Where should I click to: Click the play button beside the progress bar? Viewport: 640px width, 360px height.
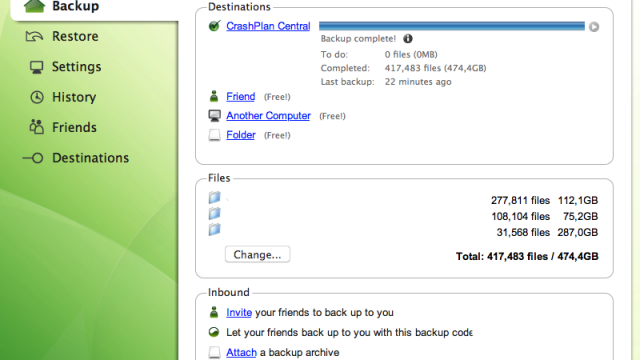click(594, 27)
